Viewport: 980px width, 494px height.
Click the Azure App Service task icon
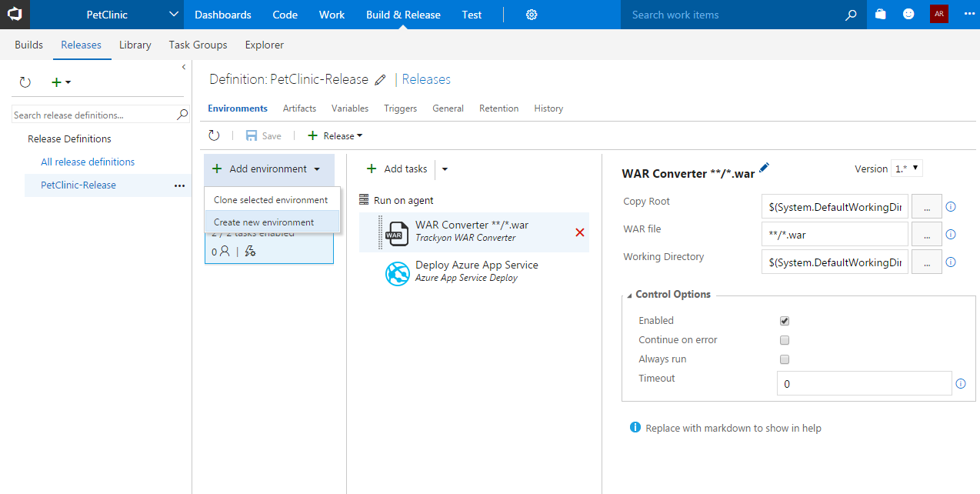point(397,273)
